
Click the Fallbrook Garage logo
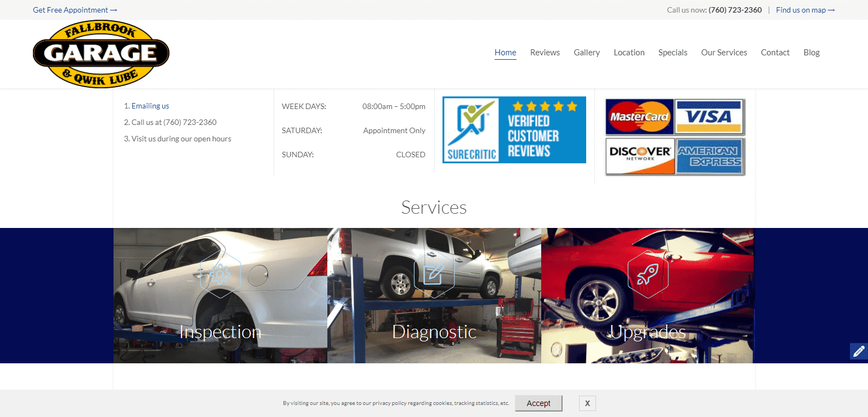point(101,54)
